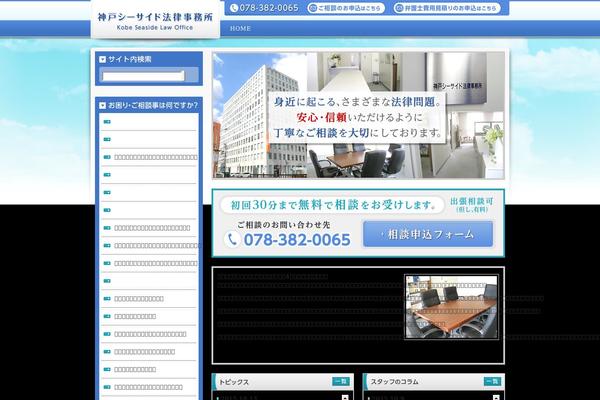Click the hero banner with office building photo
600x400 pixels.
click(x=358, y=115)
